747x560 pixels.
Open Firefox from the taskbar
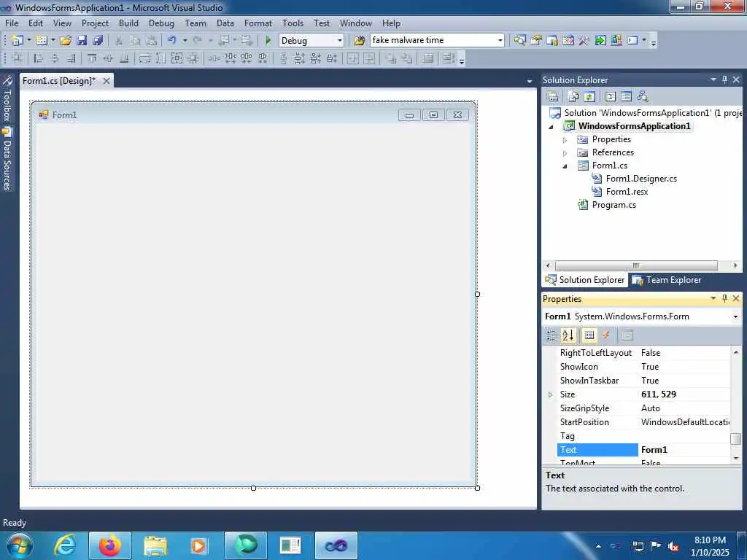point(110,545)
